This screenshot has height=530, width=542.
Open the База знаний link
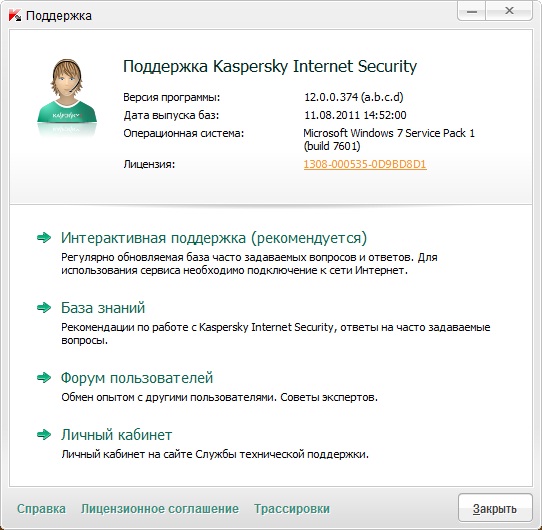[x=103, y=308]
